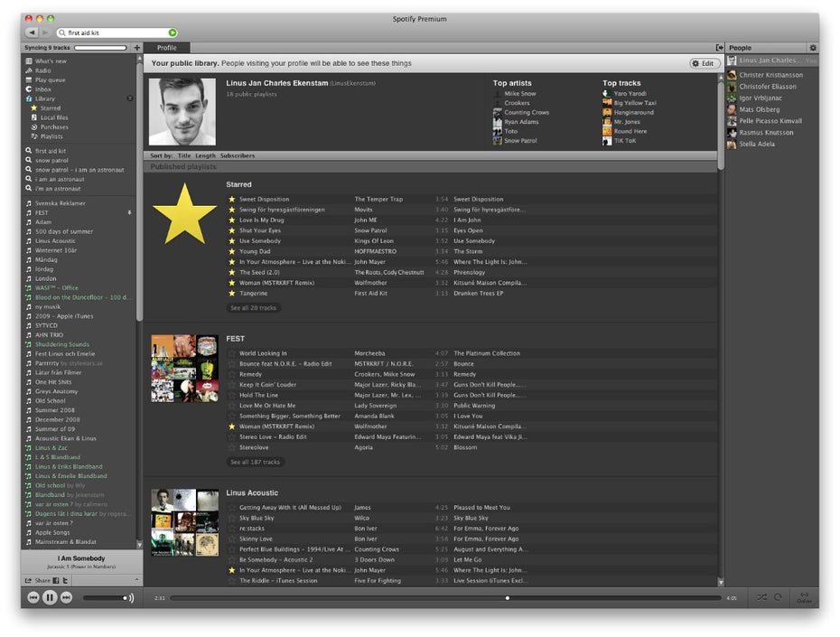Image resolution: width=840 pixels, height=637 pixels.
Task: Pause the current playback
Action: point(50,597)
